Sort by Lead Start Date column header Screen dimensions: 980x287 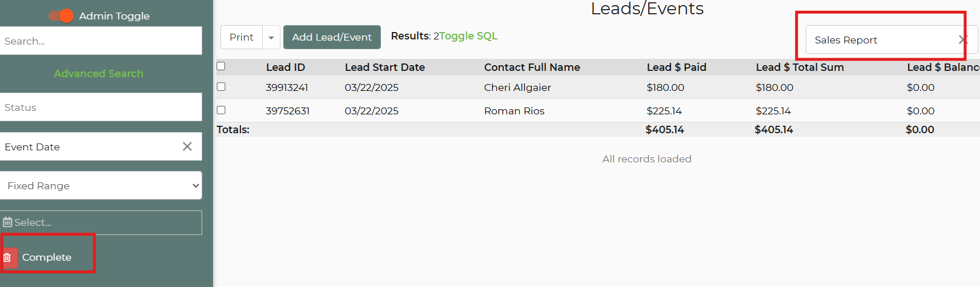[385, 67]
